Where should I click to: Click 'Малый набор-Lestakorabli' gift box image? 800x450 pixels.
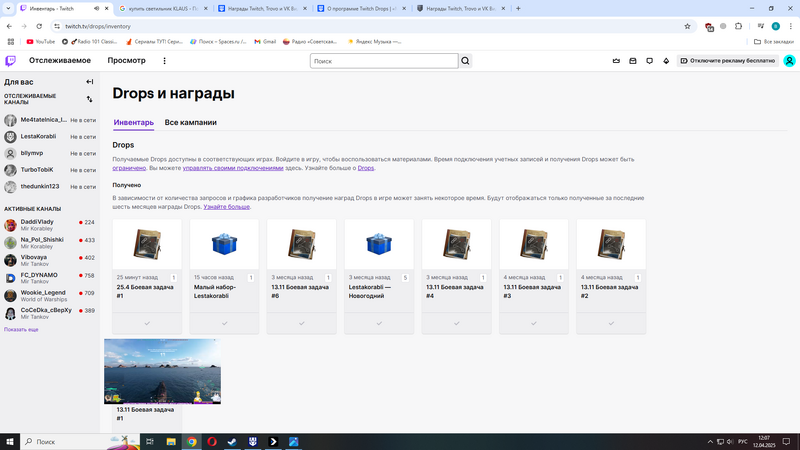224,244
